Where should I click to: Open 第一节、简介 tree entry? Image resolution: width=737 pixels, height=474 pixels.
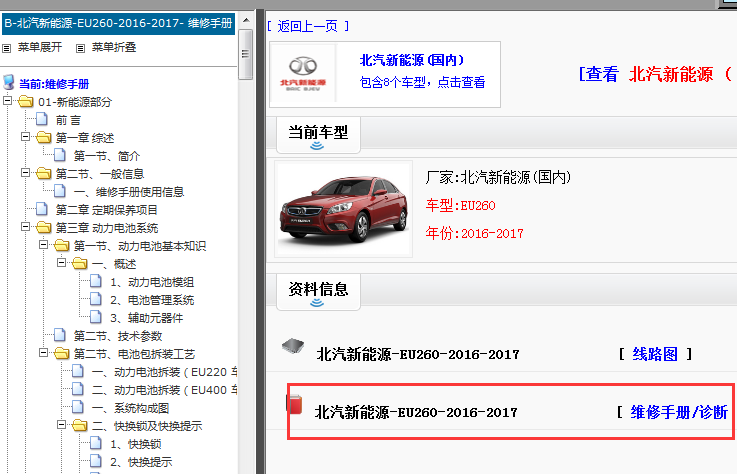(x=107, y=156)
